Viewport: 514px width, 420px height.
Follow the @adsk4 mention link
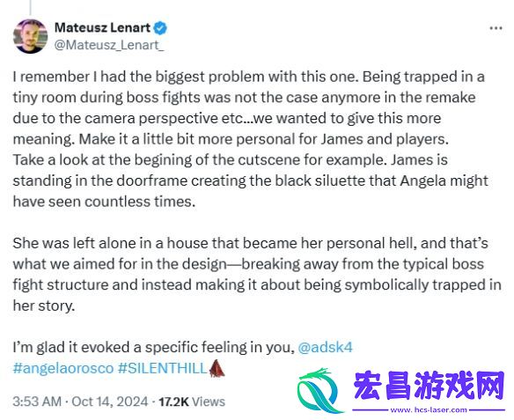325,347
